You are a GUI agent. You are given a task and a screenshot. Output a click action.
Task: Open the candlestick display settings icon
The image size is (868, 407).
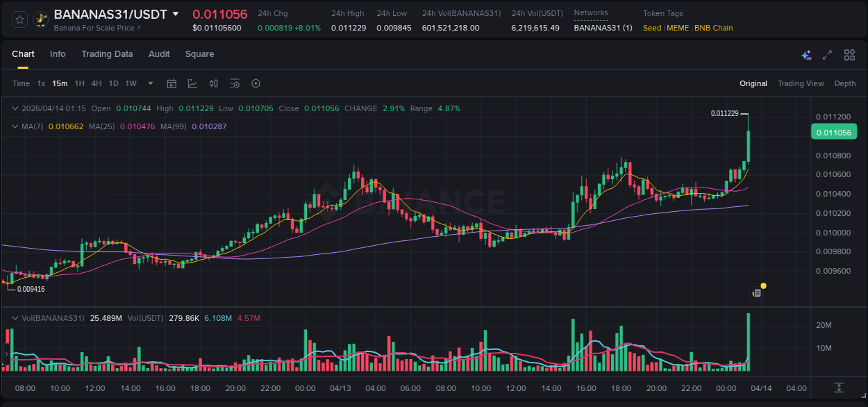click(214, 83)
